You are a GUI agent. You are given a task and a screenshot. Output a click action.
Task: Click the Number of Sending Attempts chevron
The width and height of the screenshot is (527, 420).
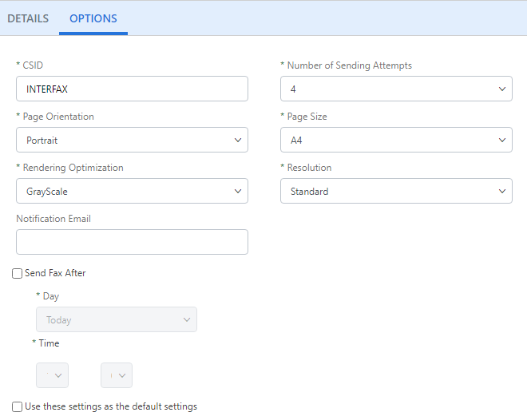coord(502,89)
